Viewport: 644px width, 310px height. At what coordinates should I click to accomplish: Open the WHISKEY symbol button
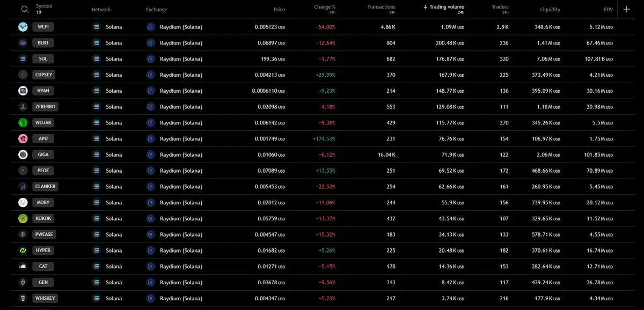45,298
